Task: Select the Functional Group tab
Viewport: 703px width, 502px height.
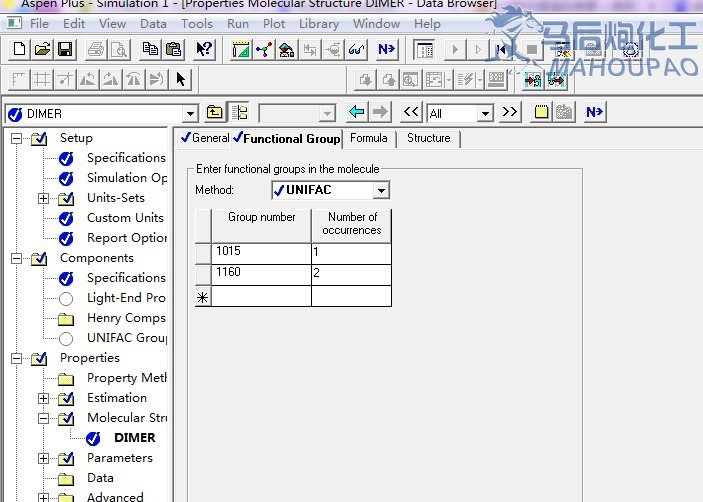Action: click(287, 138)
